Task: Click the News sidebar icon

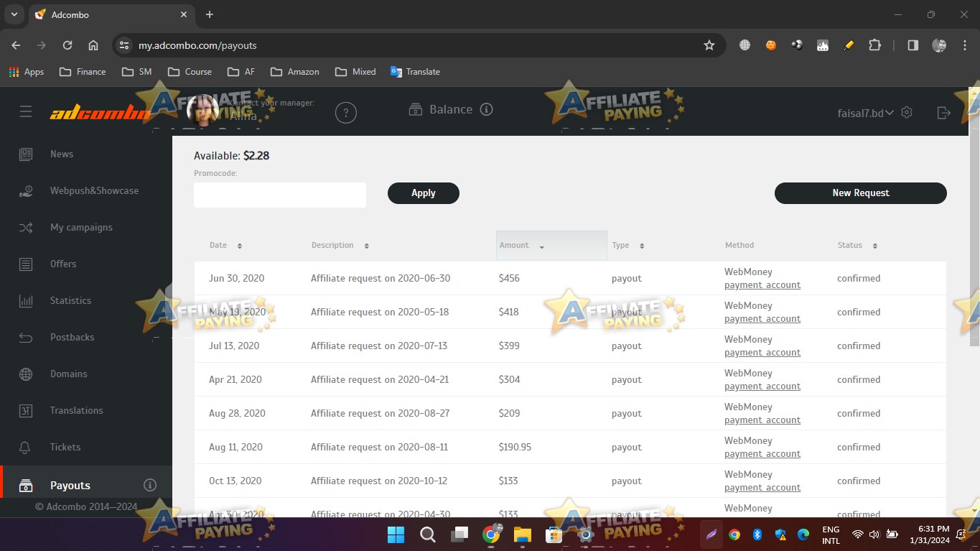Action: tap(26, 154)
